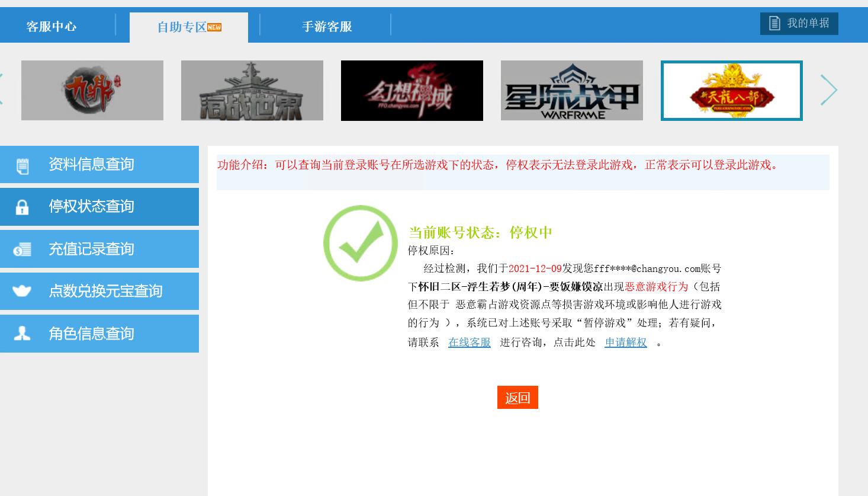The image size is (868, 496).
Task: Click the large green checkmark status icon
Action: pyautogui.click(x=361, y=243)
